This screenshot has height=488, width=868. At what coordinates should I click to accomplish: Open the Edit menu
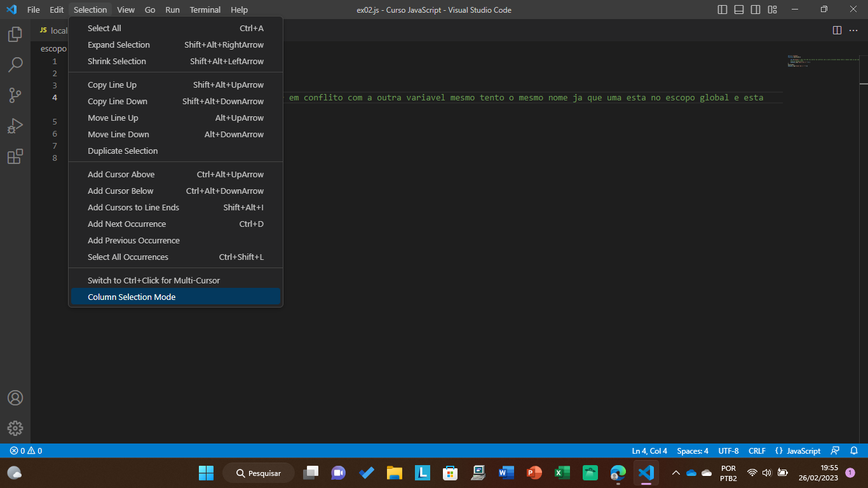(57, 10)
